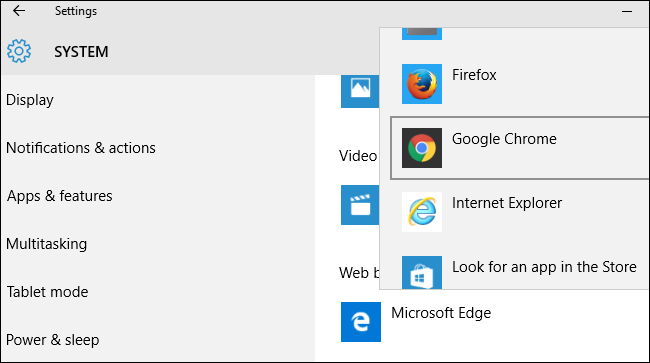This screenshot has width=650, height=363.
Task: Open the Display settings page
Action: coord(30,100)
